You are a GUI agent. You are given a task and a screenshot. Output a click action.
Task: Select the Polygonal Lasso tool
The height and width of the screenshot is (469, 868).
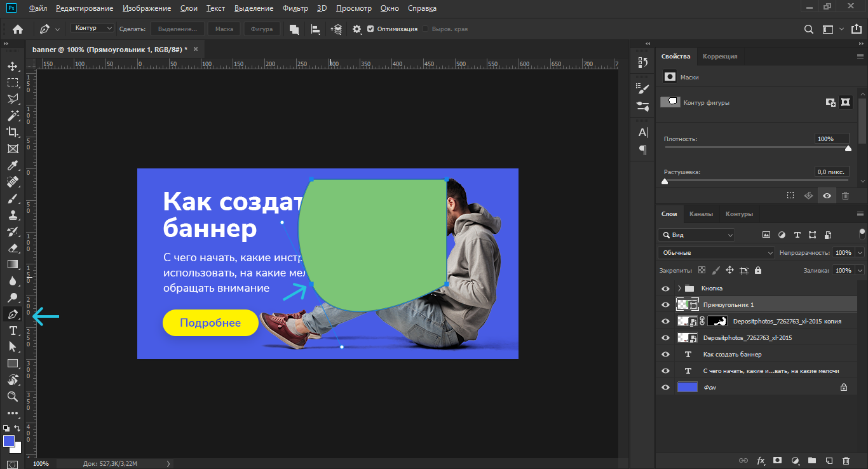click(13, 99)
